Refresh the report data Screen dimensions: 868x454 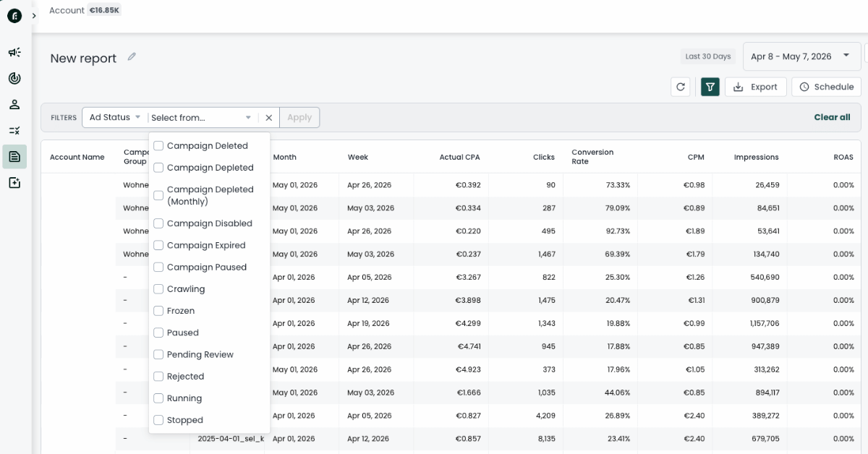(681, 87)
